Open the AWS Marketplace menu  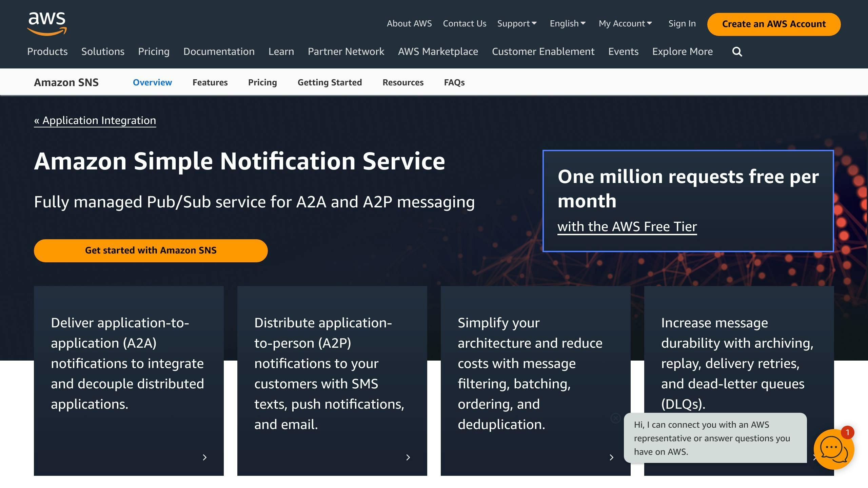tap(438, 52)
